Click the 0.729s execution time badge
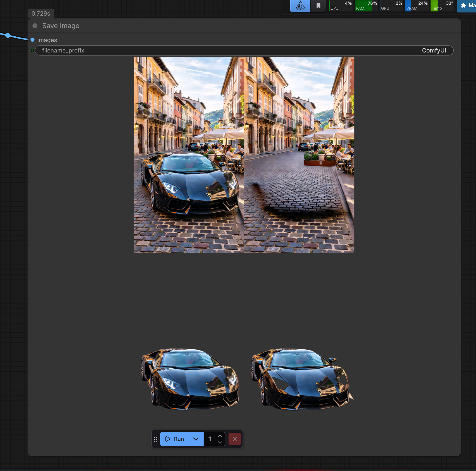Image resolution: width=476 pixels, height=471 pixels. 41,14
